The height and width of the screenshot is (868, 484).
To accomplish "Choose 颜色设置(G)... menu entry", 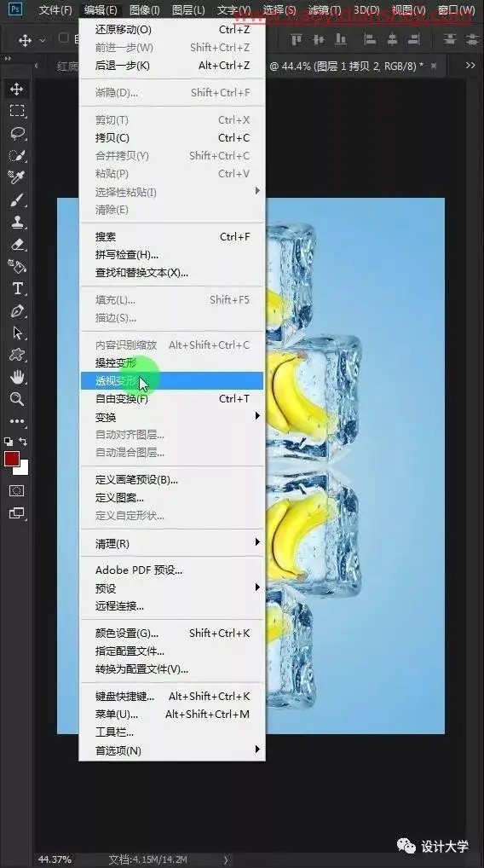I will click(172, 633).
